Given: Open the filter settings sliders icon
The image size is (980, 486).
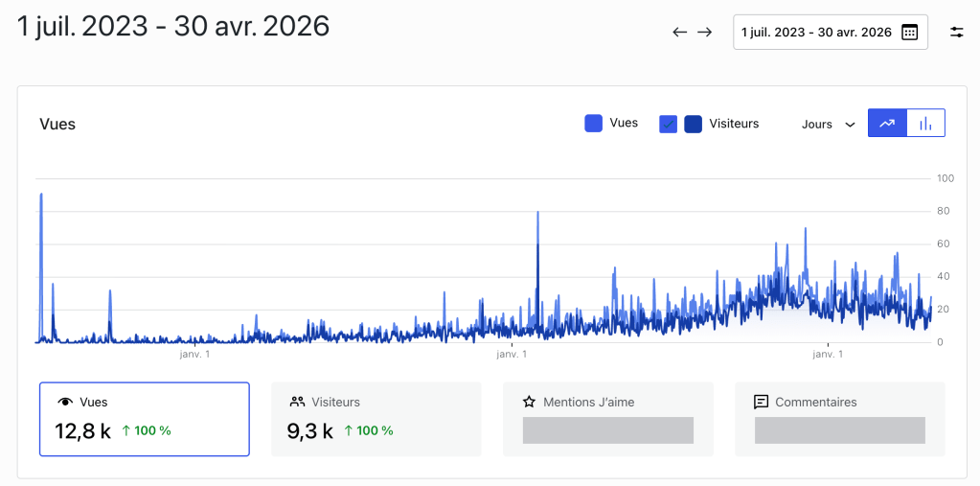Looking at the screenshot, I should tap(957, 33).
